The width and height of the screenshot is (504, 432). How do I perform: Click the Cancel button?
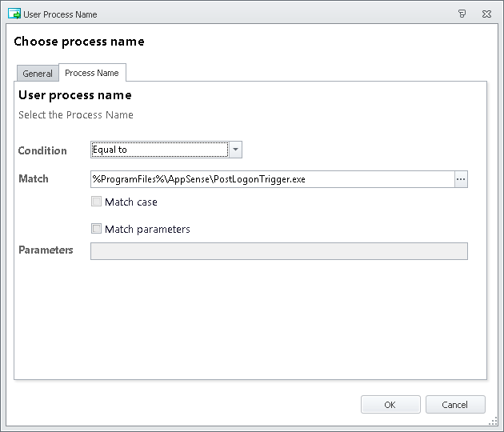(x=455, y=405)
